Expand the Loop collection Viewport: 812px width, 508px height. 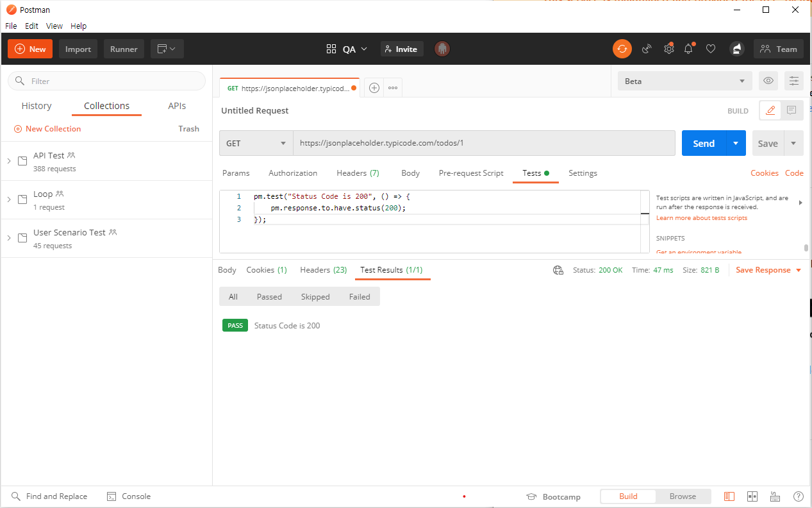9,199
